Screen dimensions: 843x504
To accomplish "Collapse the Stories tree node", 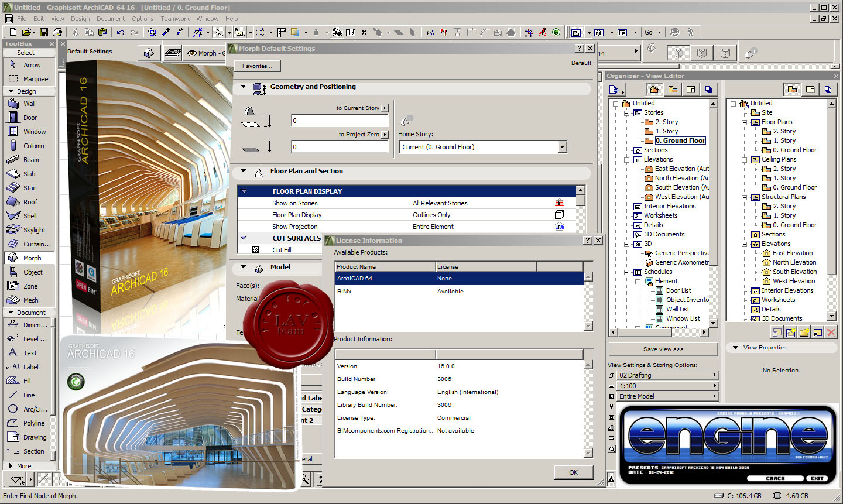I will click(626, 112).
